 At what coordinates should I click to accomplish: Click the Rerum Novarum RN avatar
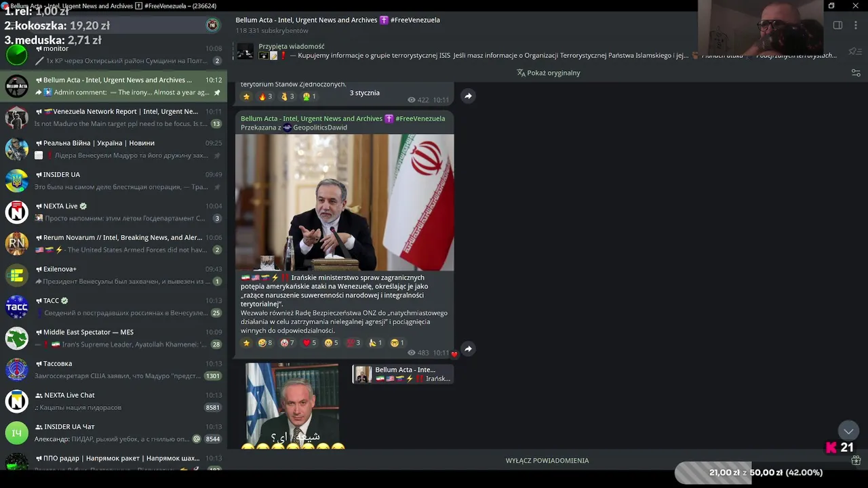point(17,244)
